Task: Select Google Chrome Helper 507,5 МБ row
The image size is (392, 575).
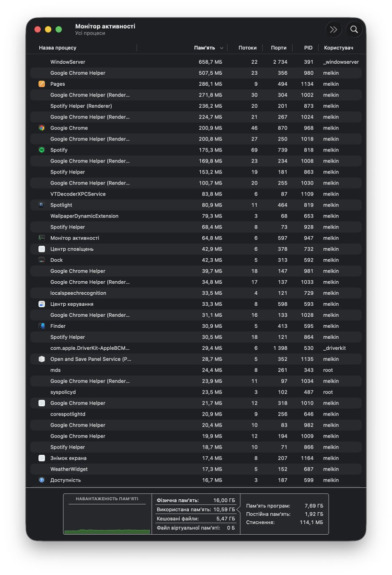Action: tap(196, 73)
